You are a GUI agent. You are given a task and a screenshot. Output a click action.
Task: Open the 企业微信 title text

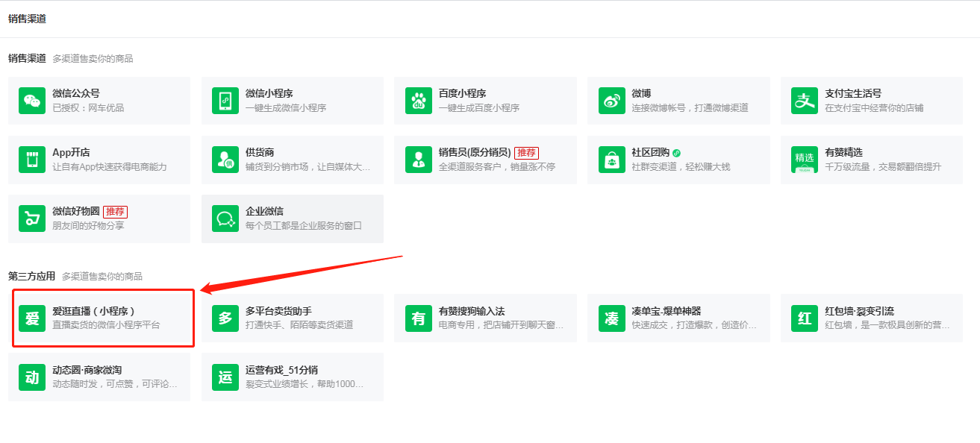pos(264,212)
